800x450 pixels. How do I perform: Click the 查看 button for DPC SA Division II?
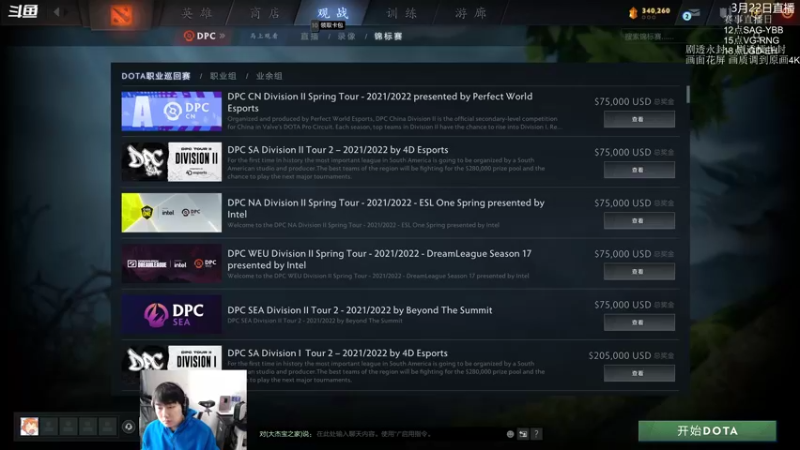(639, 170)
